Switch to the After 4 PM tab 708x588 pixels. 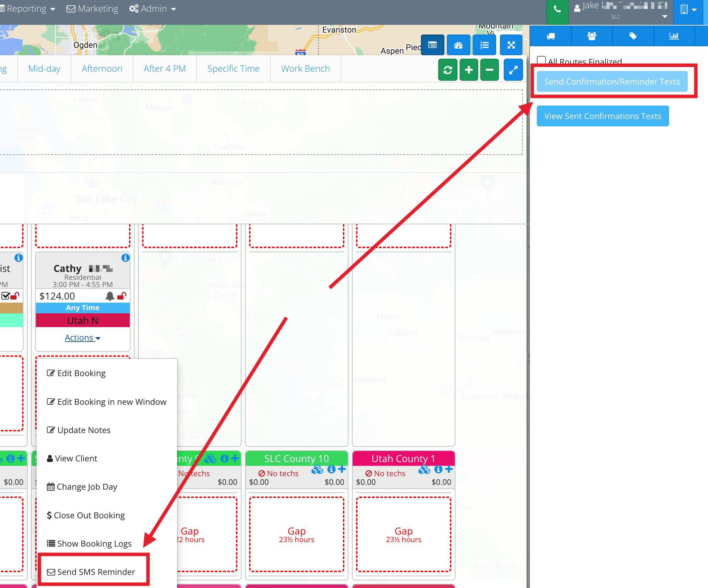pyautogui.click(x=165, y=69)
